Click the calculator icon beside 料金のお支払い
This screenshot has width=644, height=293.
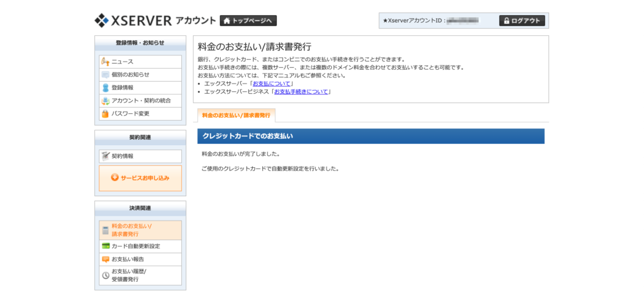pyautogui.click(x=106, y=230)
